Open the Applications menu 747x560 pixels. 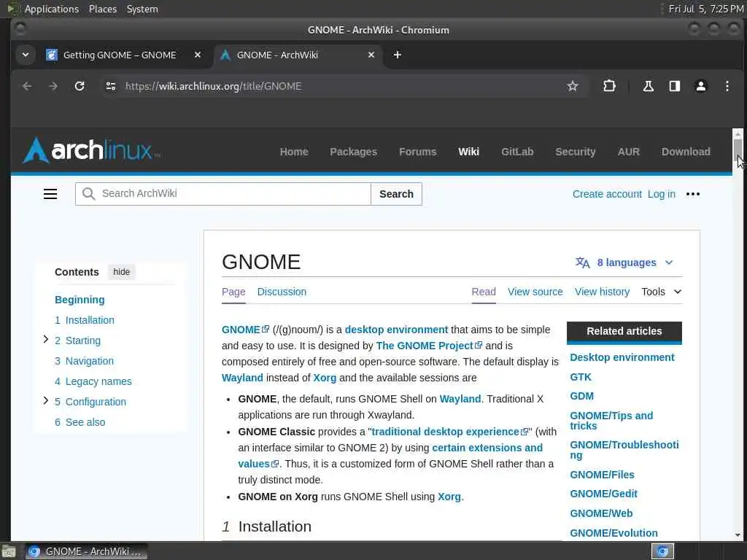[52, 9]
